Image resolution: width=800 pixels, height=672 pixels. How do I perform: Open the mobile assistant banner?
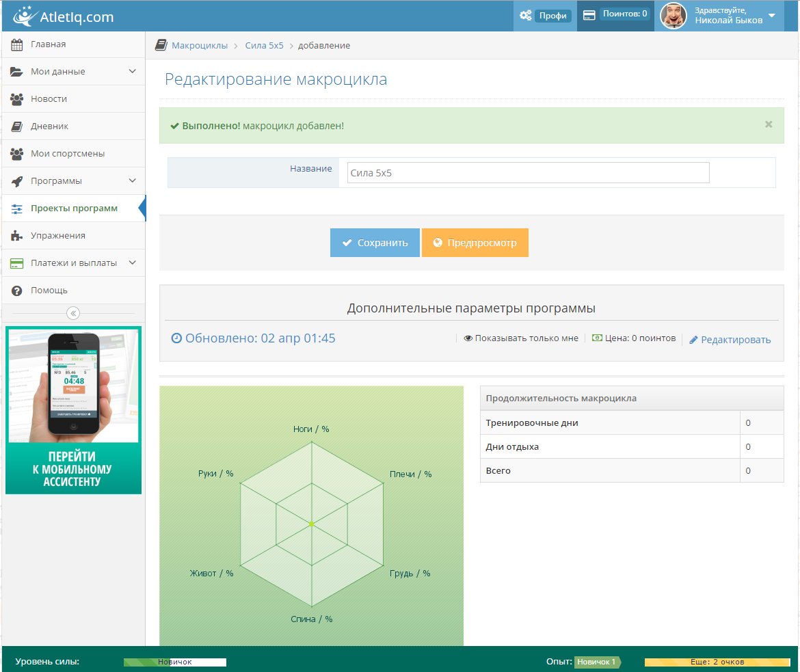pyautogui.click(x=73, y=410)
